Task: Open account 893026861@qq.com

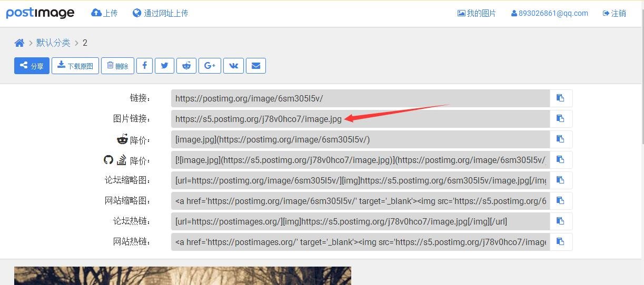Action: point(549,13)
